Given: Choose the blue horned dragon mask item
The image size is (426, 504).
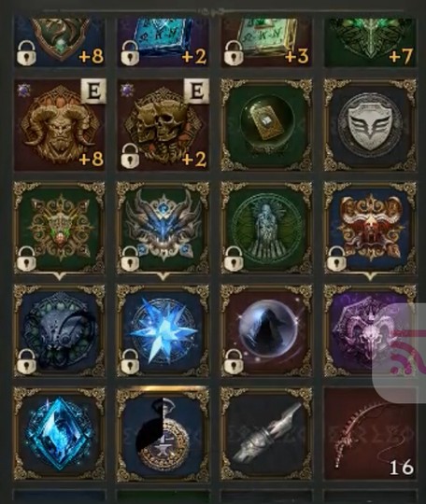Looking at the screenshot, I should [x=163, y=228].
